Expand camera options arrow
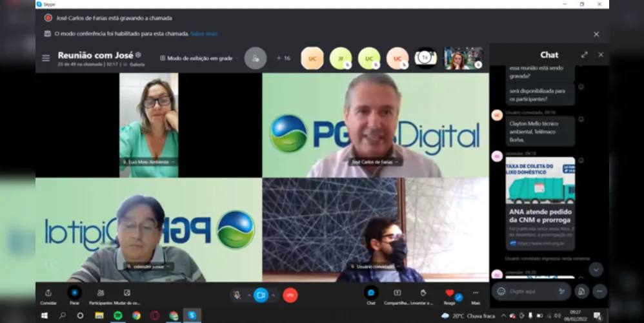 [x=273, y=295]
